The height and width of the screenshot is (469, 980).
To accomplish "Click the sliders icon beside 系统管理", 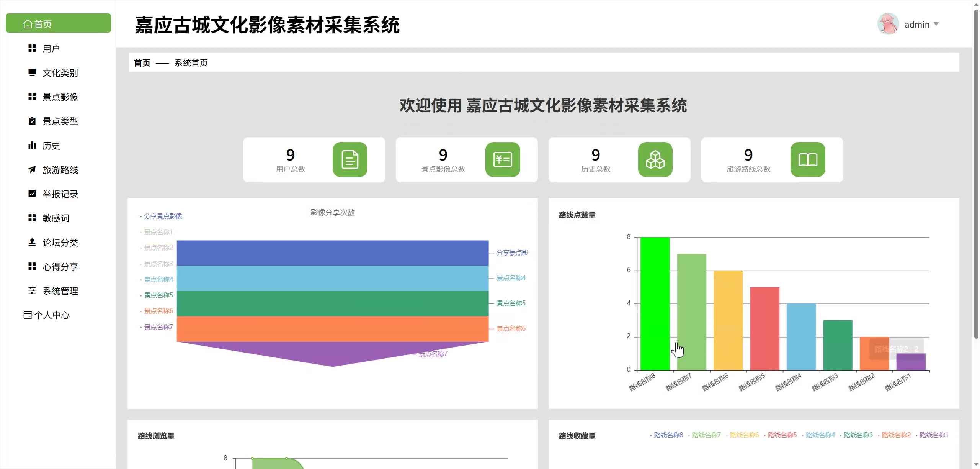I will 32,290.
